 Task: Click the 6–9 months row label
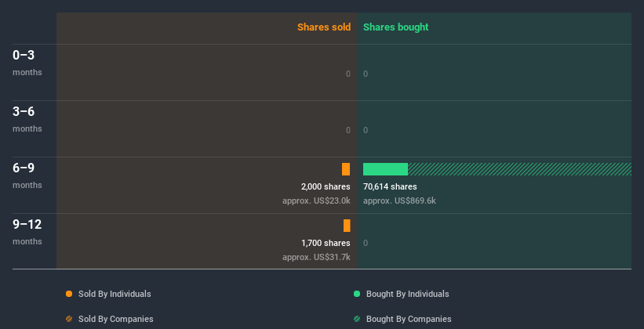pyautogui.click(x=27, y=175)
